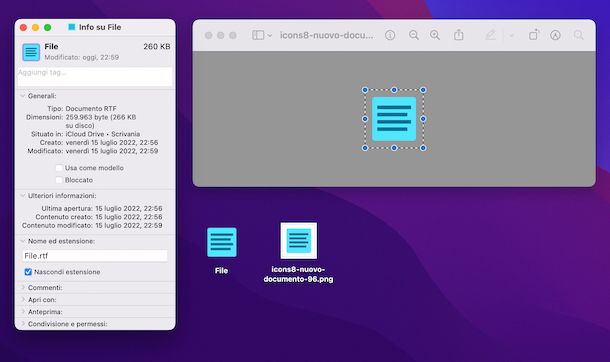Enable the Usa come modello checkbox
This screenshot has height=362, width=610.
tap(59, 168)
